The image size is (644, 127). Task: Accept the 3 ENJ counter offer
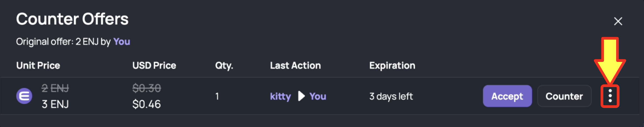[x=507, y=96]
